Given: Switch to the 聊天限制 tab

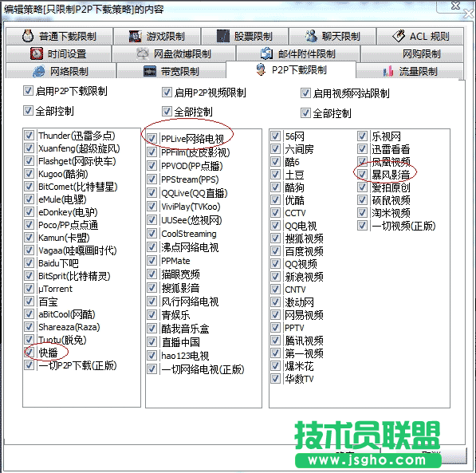Looking at the screenshot, I should (x=332, y=37).
